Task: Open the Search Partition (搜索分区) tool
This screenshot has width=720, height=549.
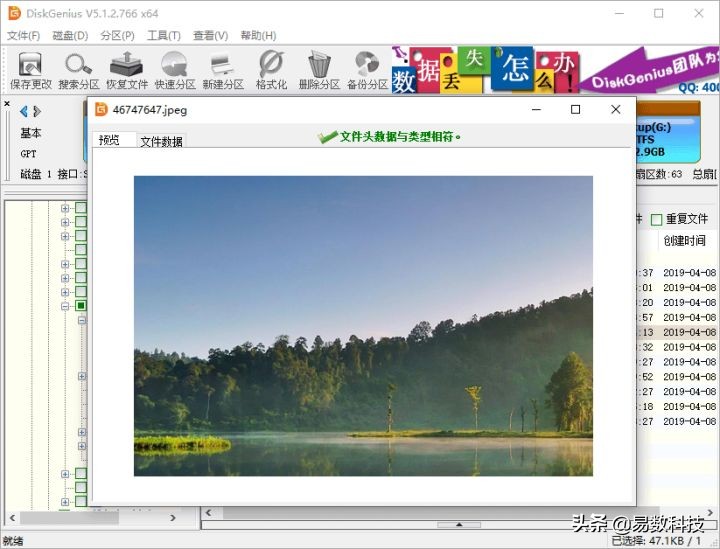Action: (79, 70)
